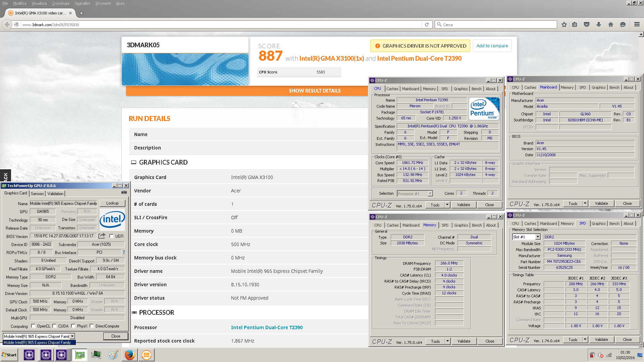644x362 pixels.
Task: Check the DirectCompute checkbox
Action: (x=92, y=326)
